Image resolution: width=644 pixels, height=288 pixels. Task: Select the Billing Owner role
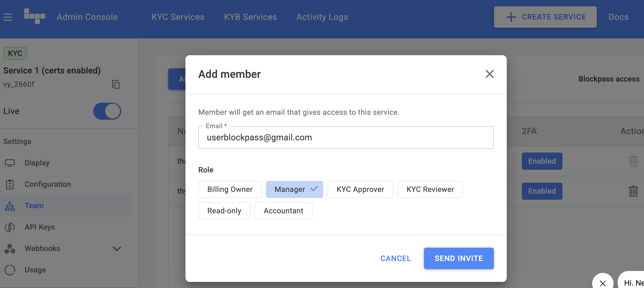(230, 189)
